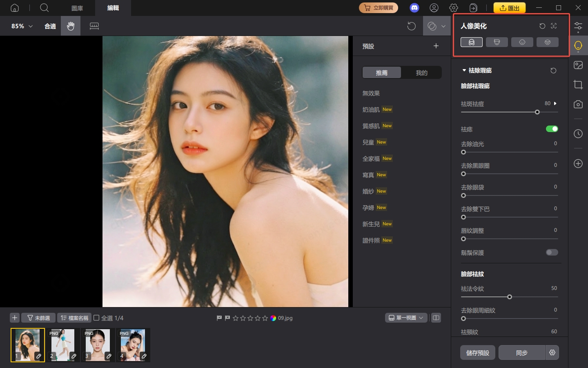The image size is (588, 368).
Task: Disable the 祛痣 toggle
Action: [552, 128]
